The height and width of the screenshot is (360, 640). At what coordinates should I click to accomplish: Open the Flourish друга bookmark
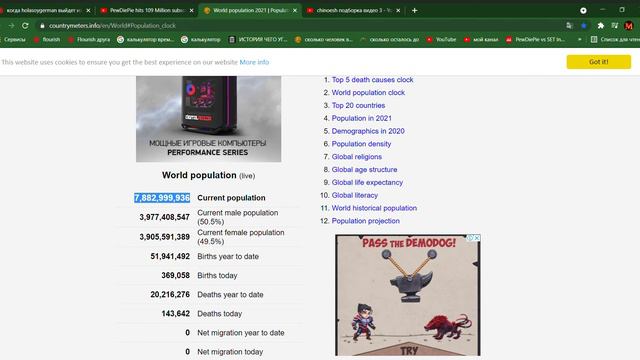coord(89,40)
